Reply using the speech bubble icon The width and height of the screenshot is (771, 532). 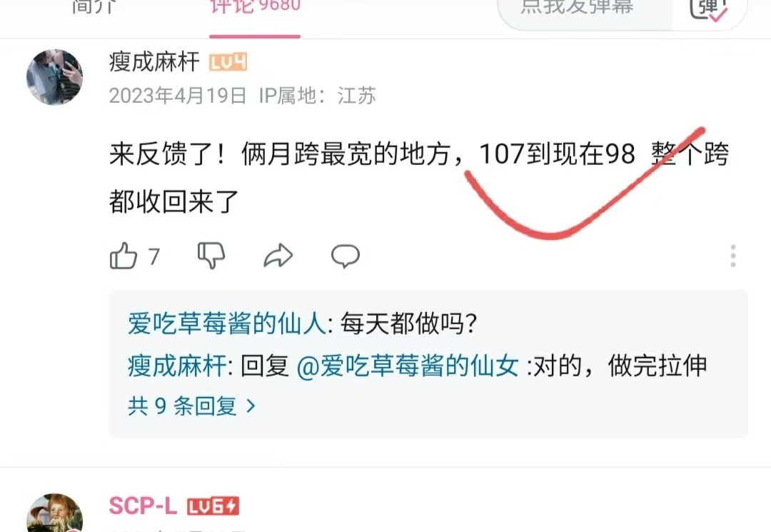point(346,256)
